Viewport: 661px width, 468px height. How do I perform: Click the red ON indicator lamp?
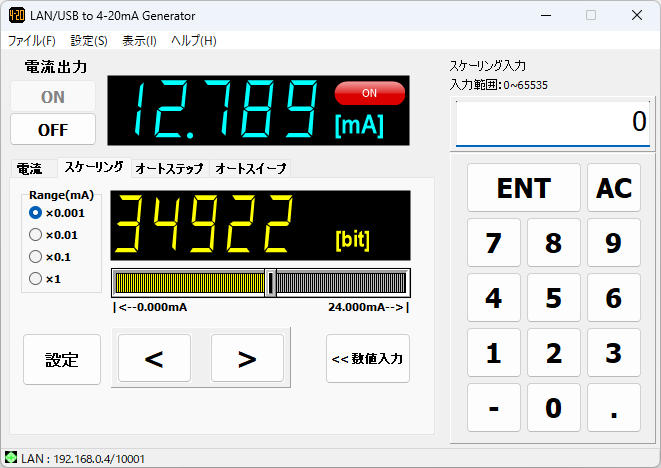point(370,93)
